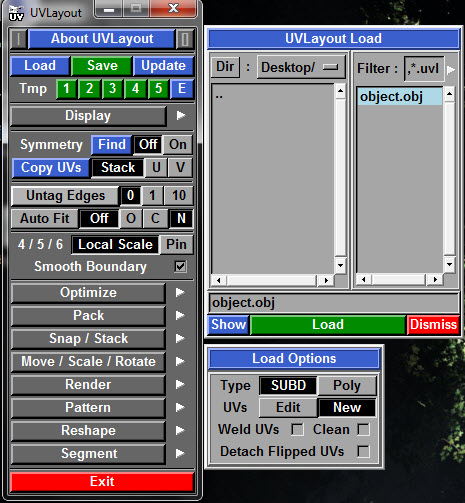Expand the Segment arrow

[x=180, y=453]
